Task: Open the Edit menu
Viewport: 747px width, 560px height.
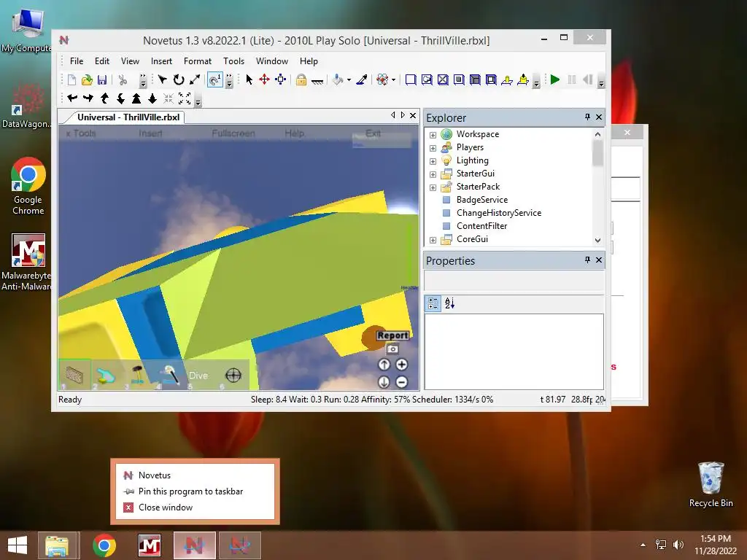Action: 101,61
